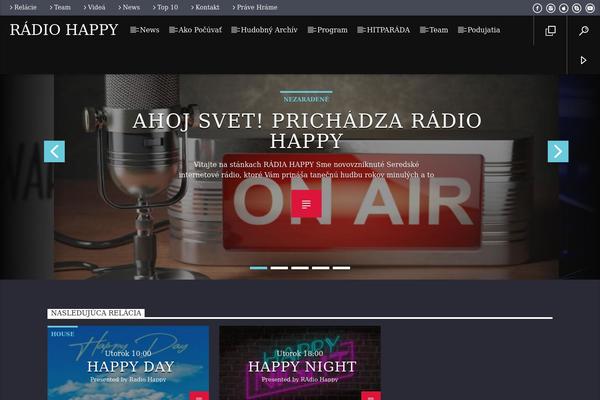The image size is (600, 400).
Task: Open the Skype social icon
Action: tap(577, 8)
